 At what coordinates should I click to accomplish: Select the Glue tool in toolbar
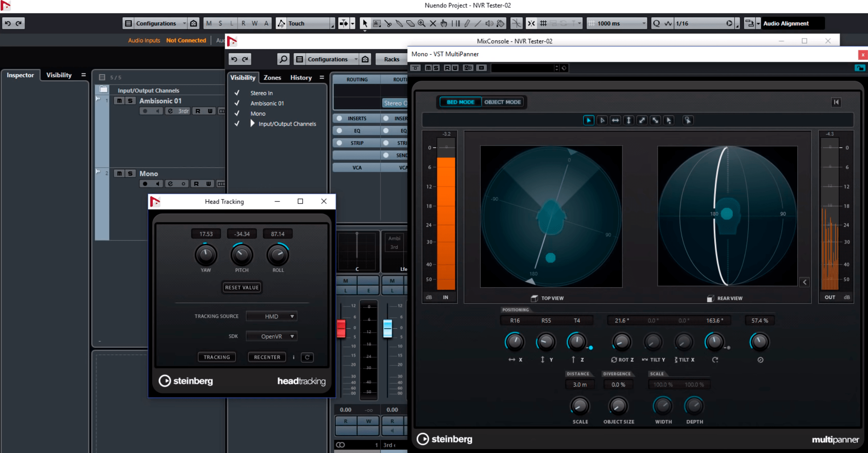(399, 23)
